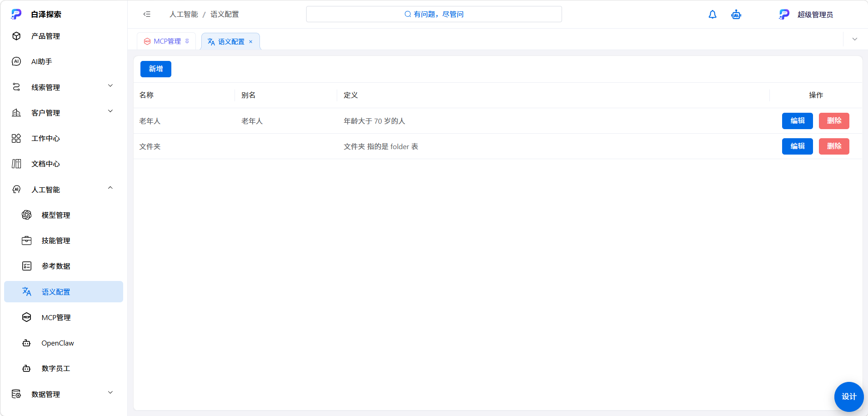Screen dimensions: 868x416
Task: Open the AI robot assistant icon in header
Action: [x=736, y=15]
